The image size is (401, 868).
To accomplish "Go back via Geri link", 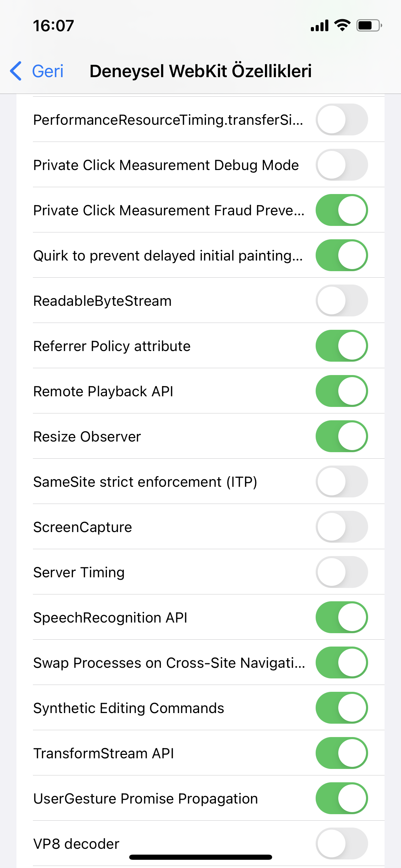I will [48, 71].
